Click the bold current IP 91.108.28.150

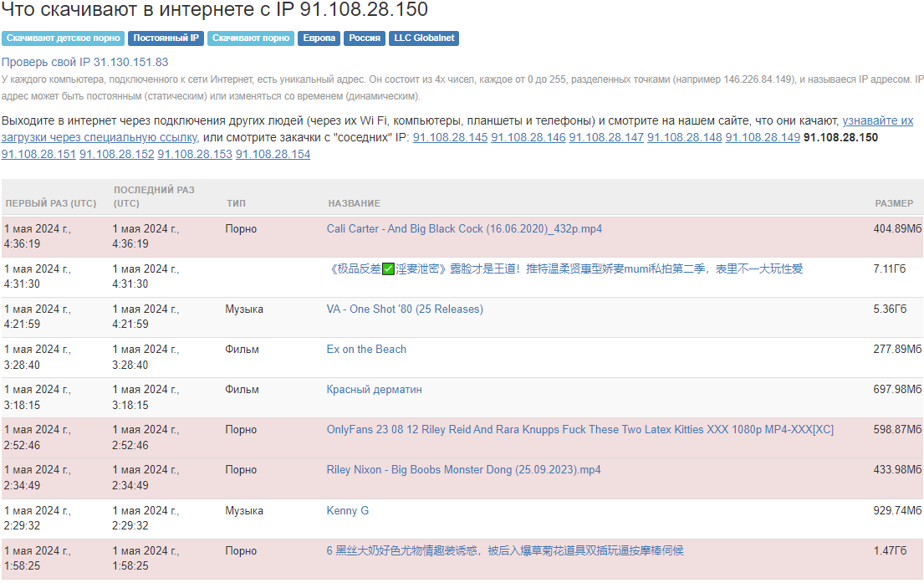[840, 137]
